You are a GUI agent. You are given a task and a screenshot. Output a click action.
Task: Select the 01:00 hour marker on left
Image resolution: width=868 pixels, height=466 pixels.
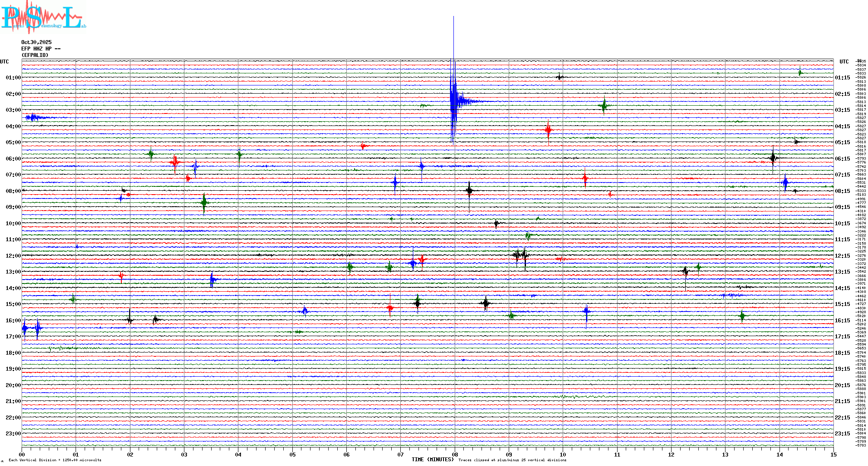pos(13,78)
